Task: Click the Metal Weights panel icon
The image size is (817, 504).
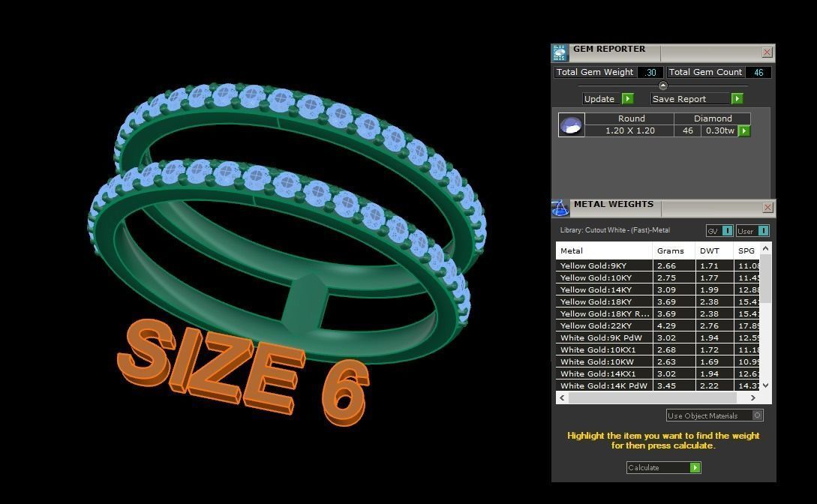Action: pos(560,208)
